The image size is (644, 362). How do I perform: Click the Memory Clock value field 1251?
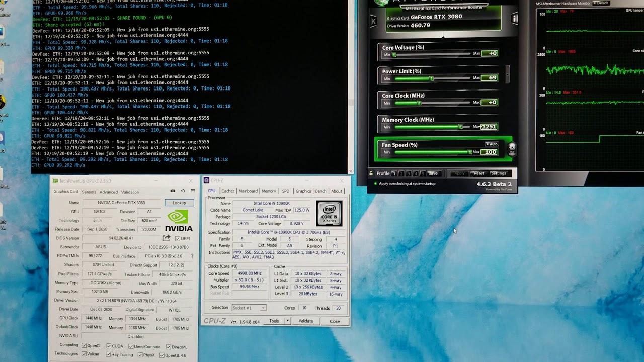click(489, 127)
